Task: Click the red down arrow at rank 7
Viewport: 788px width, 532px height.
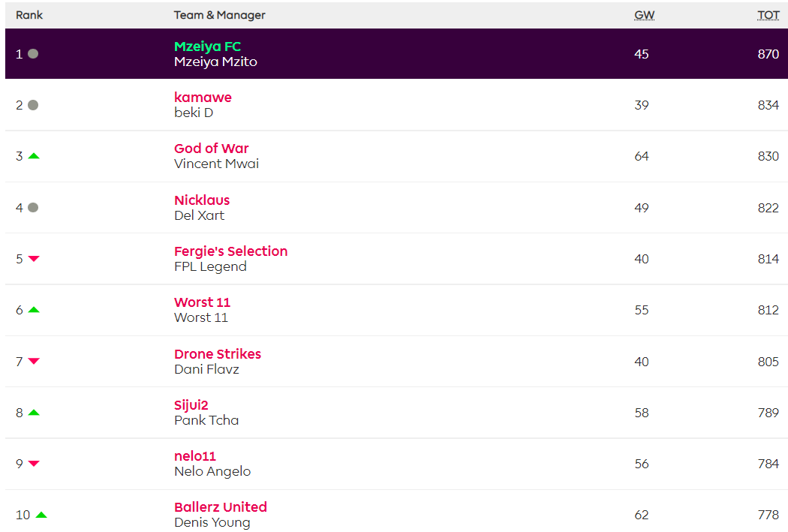Action: (x=33, y=362)
